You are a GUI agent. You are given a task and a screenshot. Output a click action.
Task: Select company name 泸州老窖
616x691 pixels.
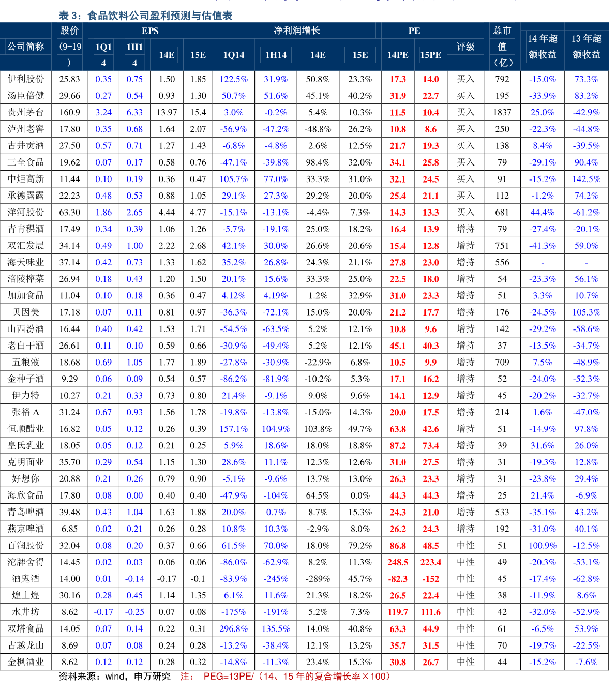pos(26,129)
